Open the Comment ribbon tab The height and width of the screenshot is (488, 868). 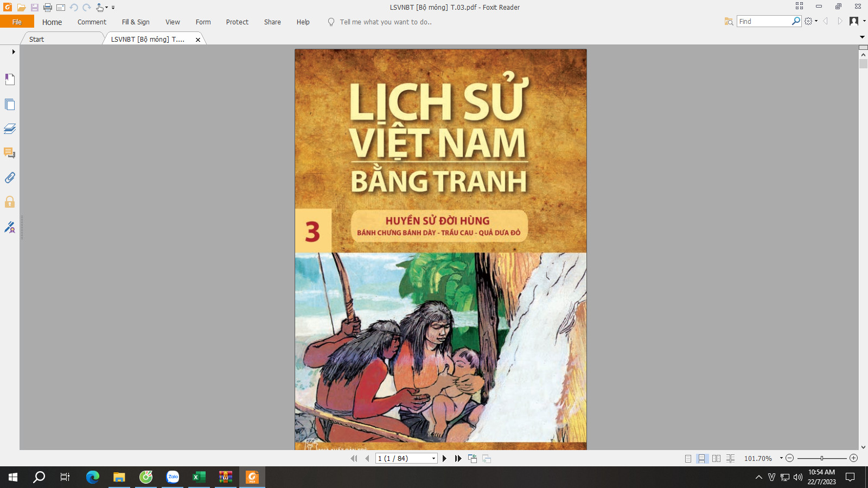92,22
